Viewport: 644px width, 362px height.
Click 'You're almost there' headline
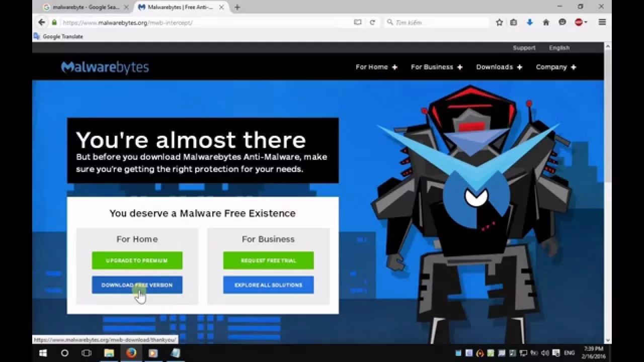[x=191, y=140]
